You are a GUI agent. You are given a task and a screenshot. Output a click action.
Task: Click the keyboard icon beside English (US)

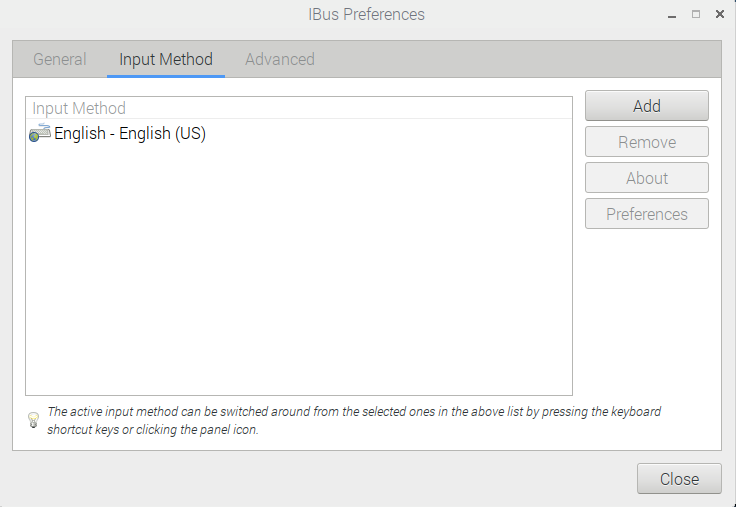[40, 133]
